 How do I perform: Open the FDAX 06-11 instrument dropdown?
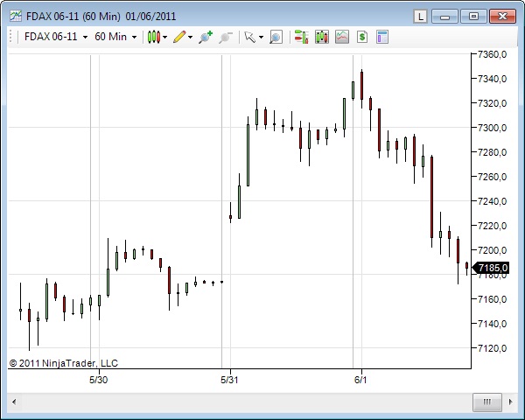56,37
